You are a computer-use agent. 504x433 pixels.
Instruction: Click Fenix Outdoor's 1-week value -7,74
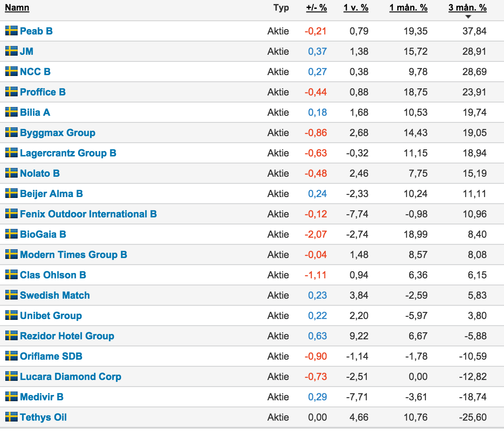(357, 214)
